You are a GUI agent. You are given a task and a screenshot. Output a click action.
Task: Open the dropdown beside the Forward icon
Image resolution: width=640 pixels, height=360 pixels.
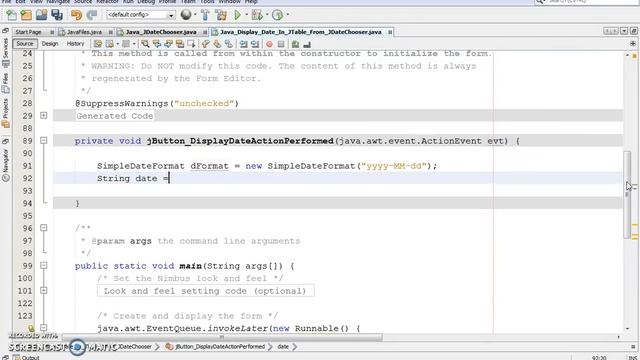pyautogui.click(x=134, y=44)
